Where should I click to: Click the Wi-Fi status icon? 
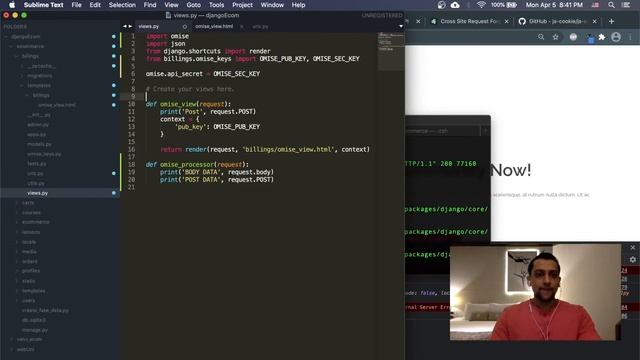click(481, 5)
